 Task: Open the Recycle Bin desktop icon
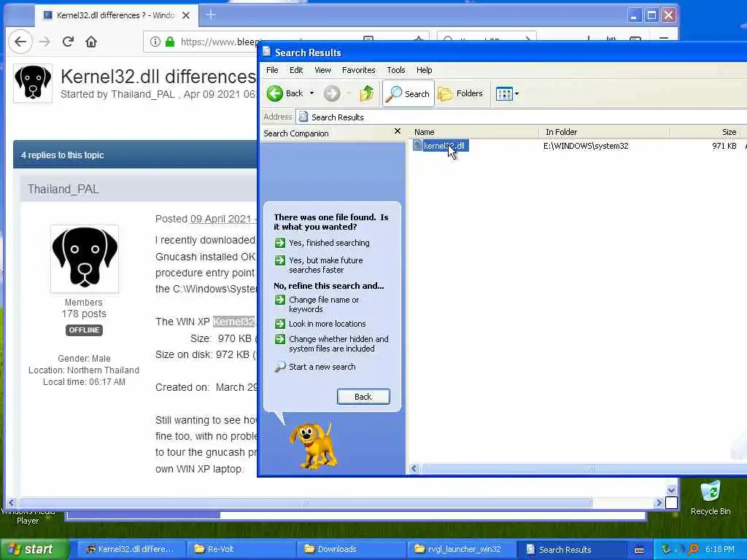(711, 497)
